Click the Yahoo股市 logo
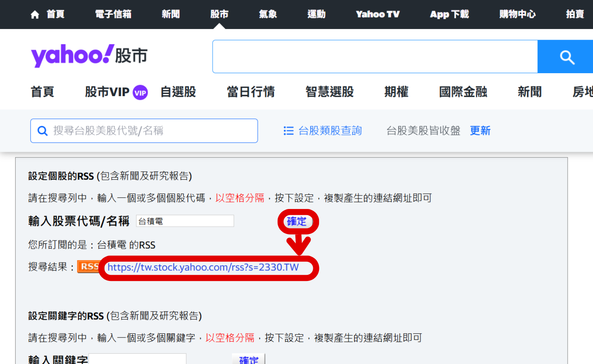Image resolution: width=593 pixels, height=364 pixels. coord(86,55)
